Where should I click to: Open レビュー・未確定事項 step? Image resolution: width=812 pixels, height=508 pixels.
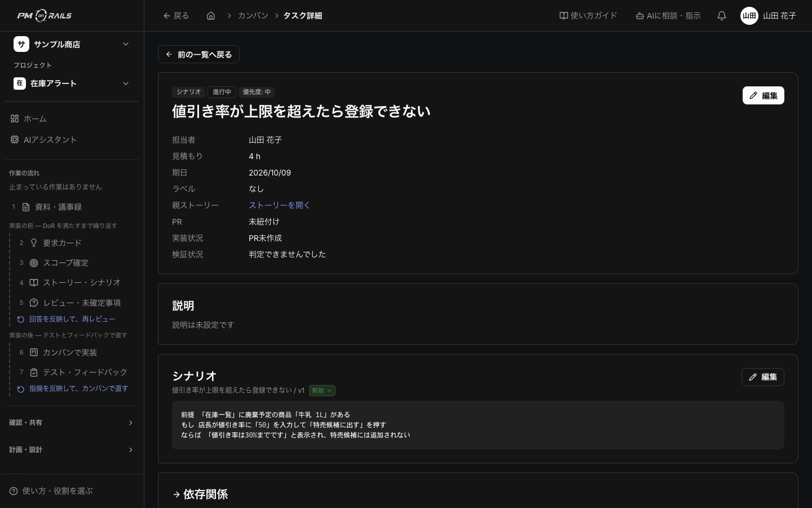[76, 303]
